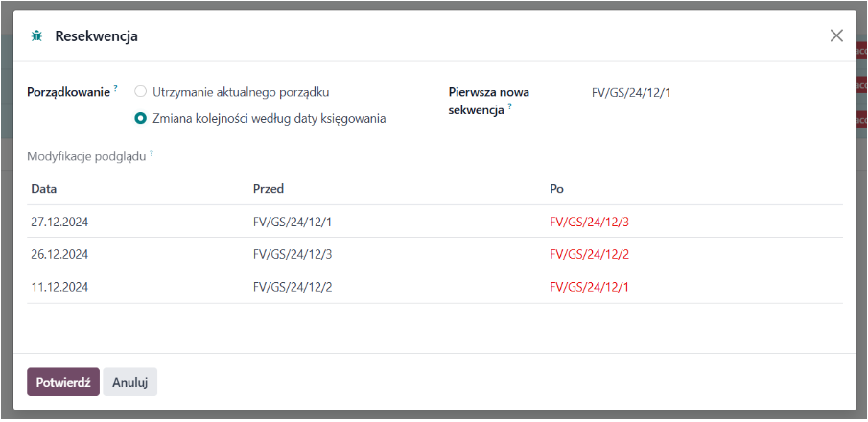Screen dimensions: 868x422
Task: Close the Resekwencja dialog with X
Action: [x=836, y=35]
